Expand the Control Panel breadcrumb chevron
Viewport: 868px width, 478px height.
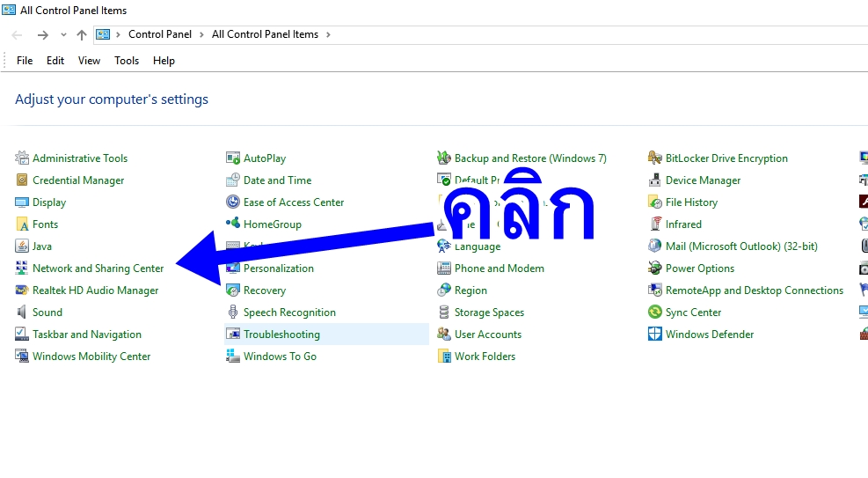pyautogui.click(x=201, y=35)
